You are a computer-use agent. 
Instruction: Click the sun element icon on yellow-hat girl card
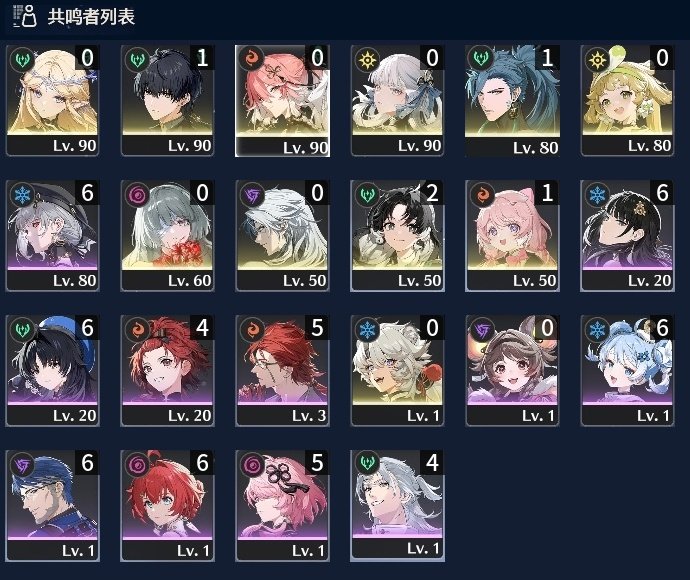[598, 59]
